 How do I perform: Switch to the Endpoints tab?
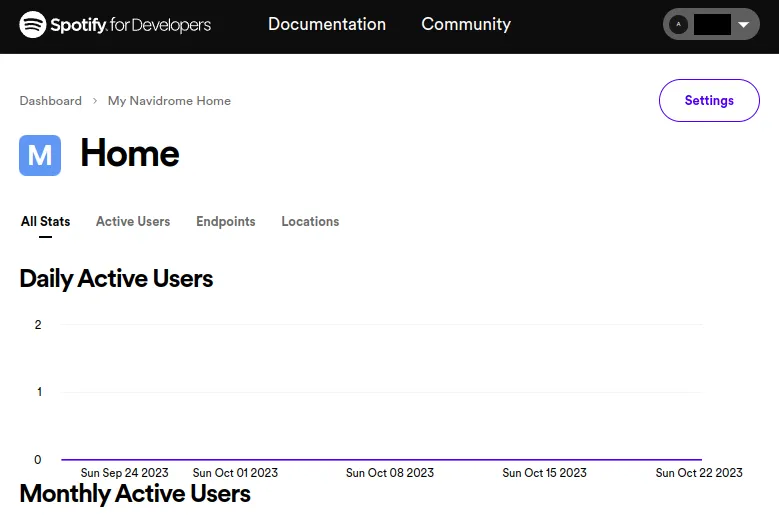[225, 221]
